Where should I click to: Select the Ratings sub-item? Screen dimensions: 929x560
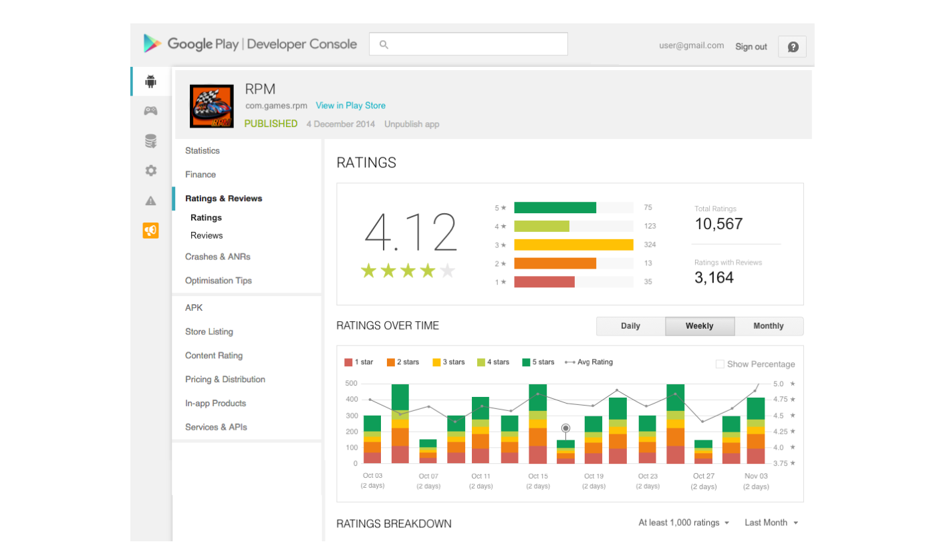206,218
